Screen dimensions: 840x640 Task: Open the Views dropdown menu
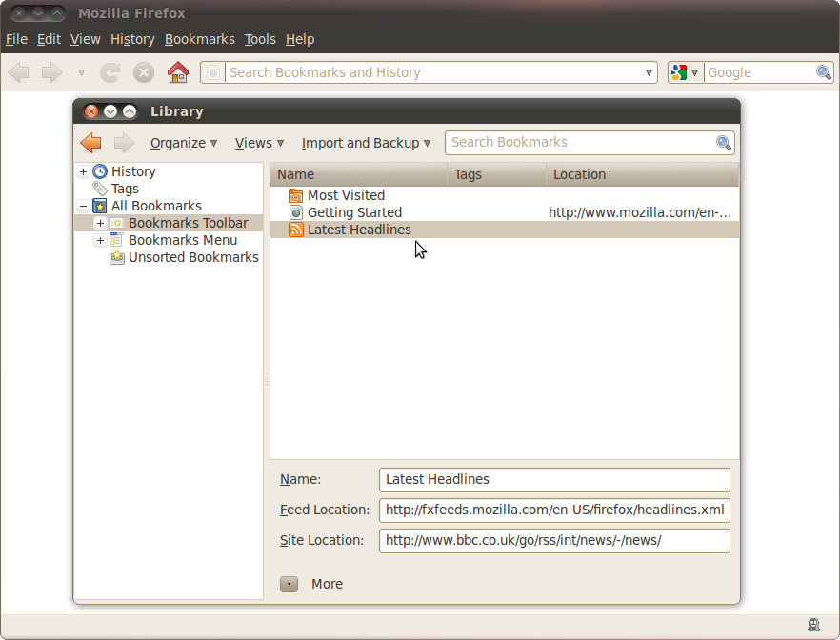coord(259,143)
